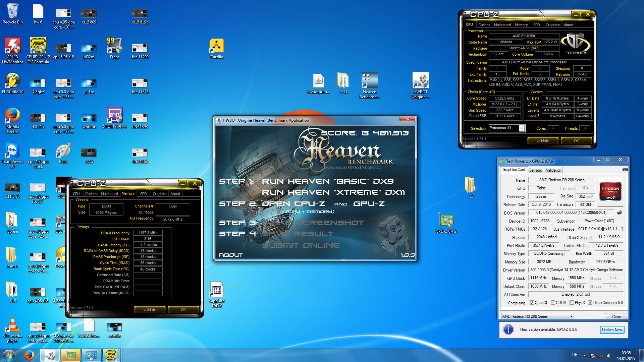
Task: Click GPU-Z screenshot camera icon
Action: pyautogui.click(x=625, y=170)
